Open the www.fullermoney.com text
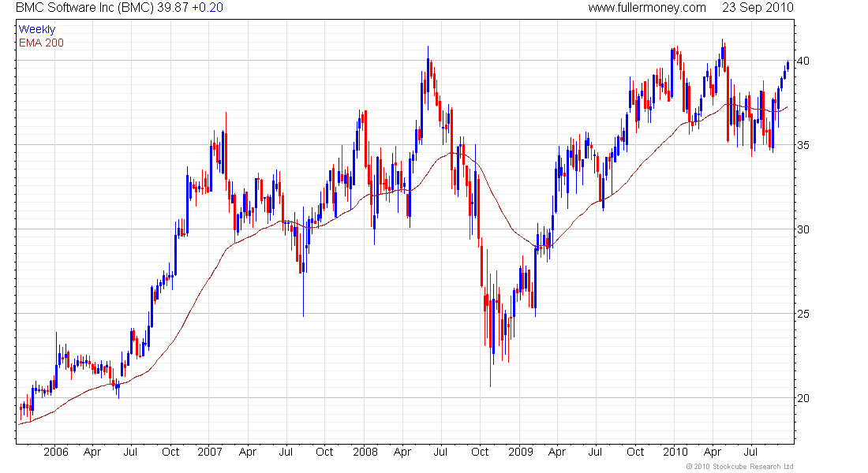Screen dimensions: 868x473 pos(646,8)
